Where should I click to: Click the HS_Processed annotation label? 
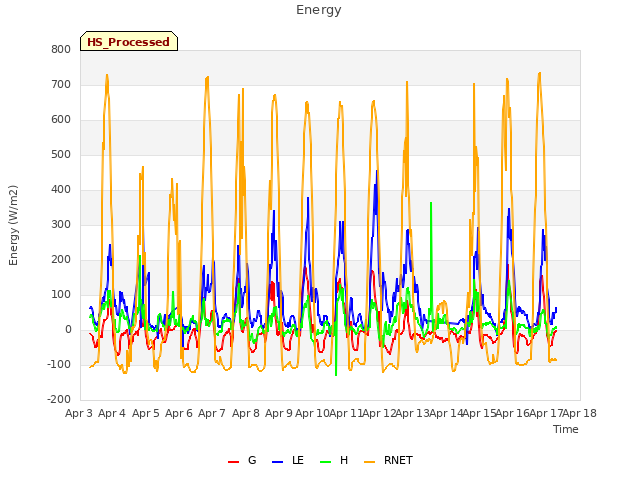pos(129,42)
